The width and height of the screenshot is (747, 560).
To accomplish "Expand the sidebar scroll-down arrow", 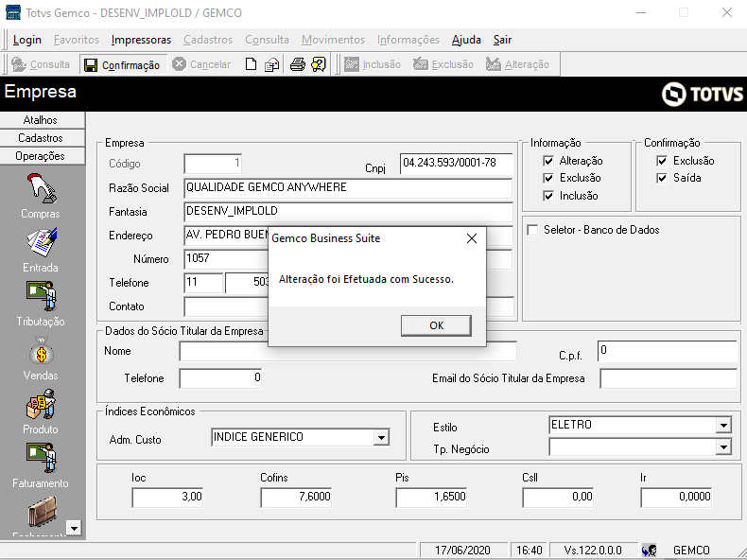I will click(74, 528).
